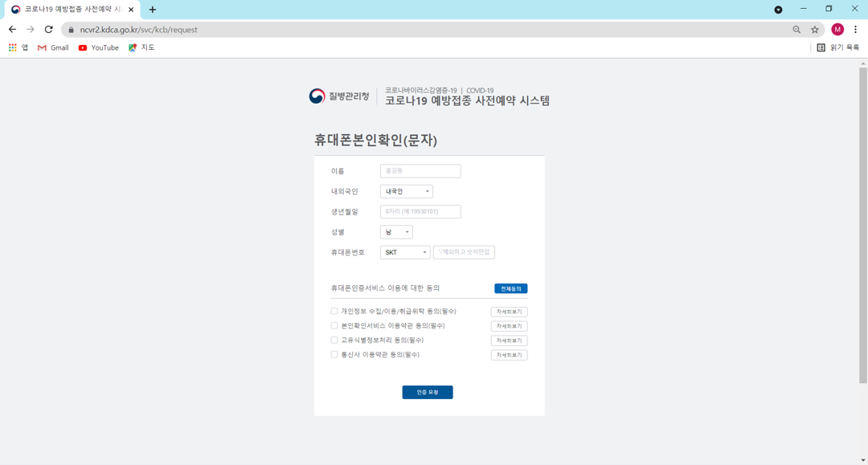Image resolution: width=868 pixels, height=465 pixels.
Task: Check 고유식별정보처리 동의 checkbox
Action: 334,340
